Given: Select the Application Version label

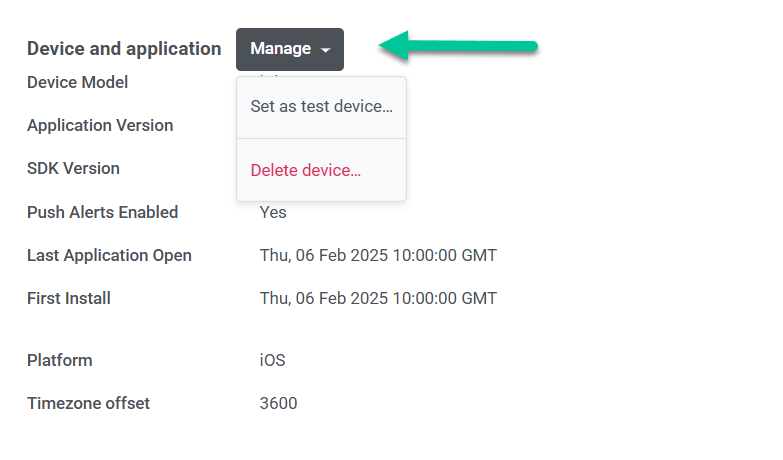Looking at the screenshot, I should [x=100, y=125].
